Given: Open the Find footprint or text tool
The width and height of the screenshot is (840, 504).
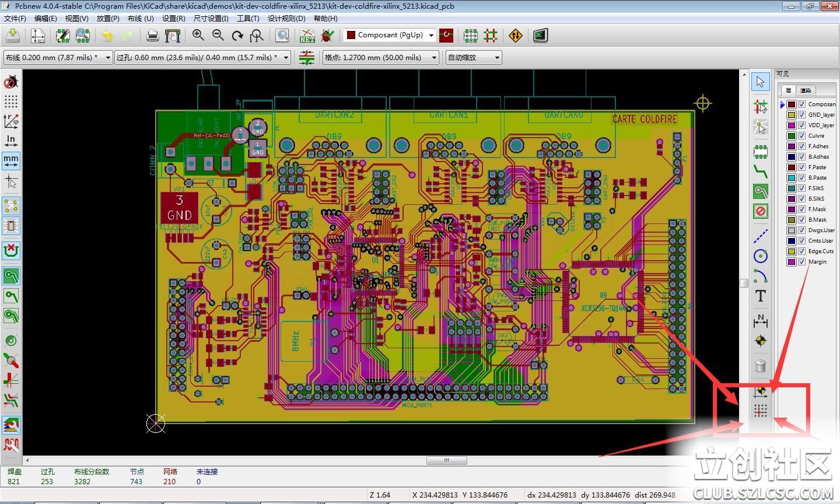Looking at the screenshot, I should (282, 36).
